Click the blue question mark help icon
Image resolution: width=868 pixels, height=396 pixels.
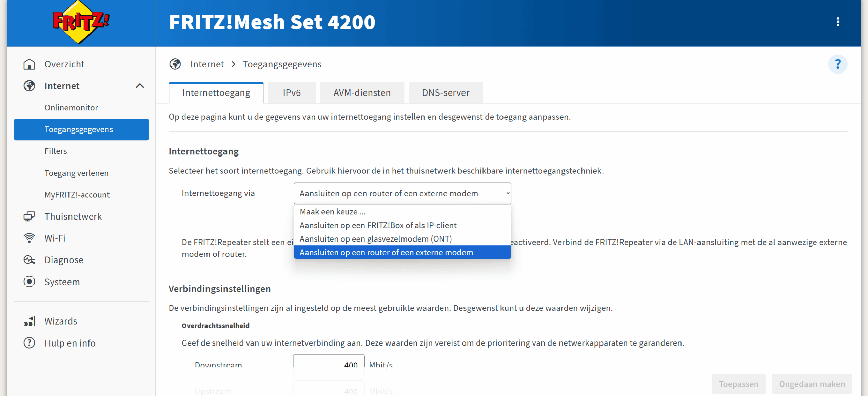tap(837, 64)
